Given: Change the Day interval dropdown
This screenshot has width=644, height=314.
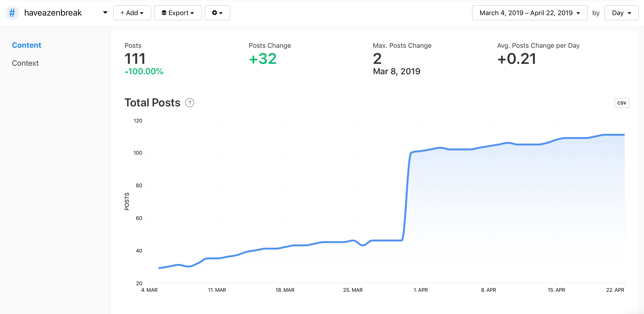Looking at the screenshot, I should click(621, 13).
